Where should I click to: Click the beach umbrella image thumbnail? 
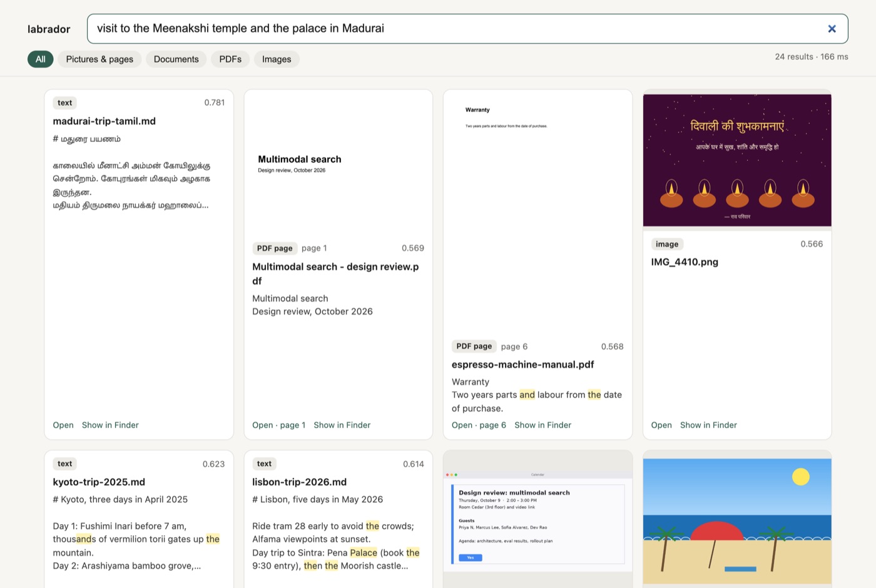(x=737, y=520)
